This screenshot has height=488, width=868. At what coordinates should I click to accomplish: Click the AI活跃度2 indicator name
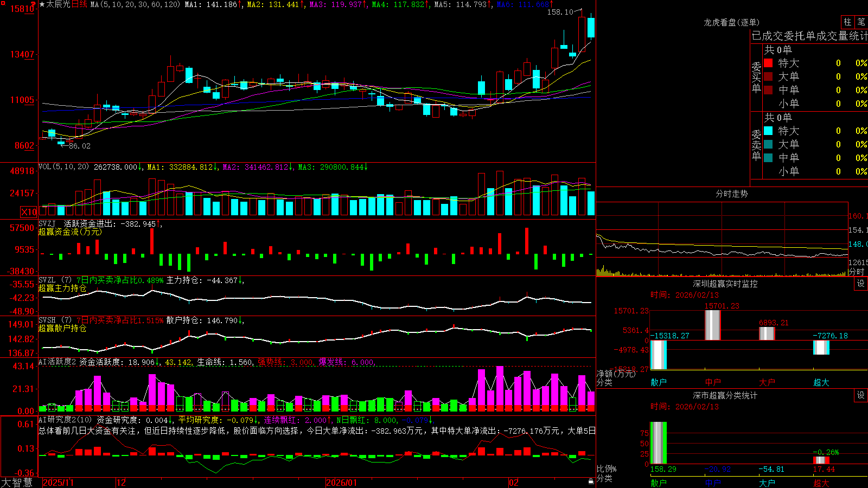point(58,362)
